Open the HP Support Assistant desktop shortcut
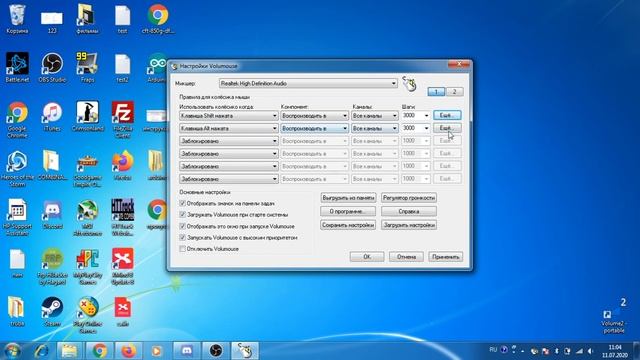640x360 pixels. click(x=17, y=217)
